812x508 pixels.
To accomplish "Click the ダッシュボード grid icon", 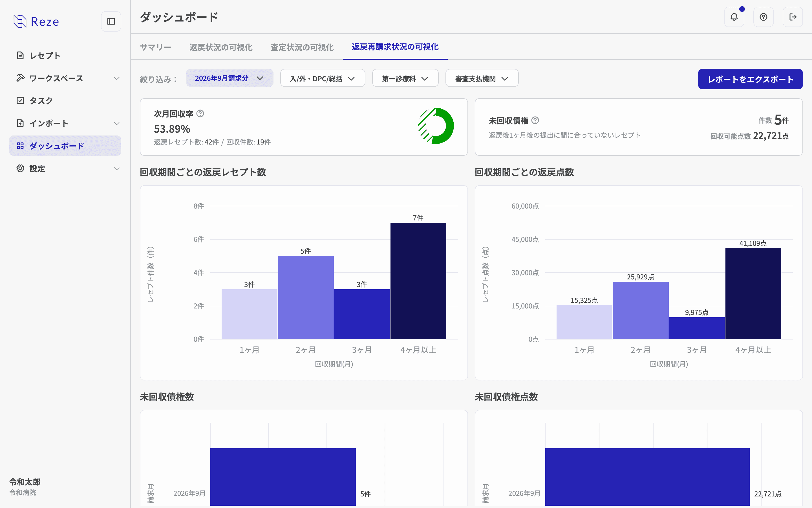I will click(x=20, y=145).
